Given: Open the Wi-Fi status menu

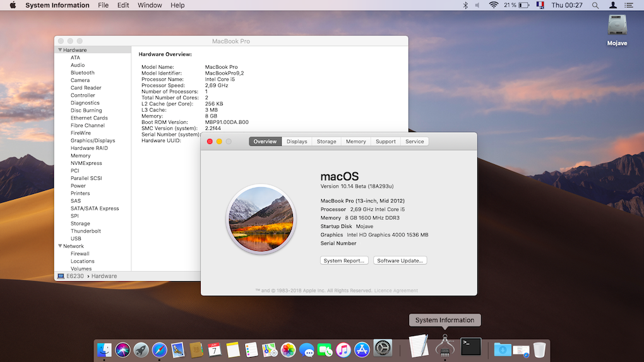Looking at the screenshot, I should coord(494,5).
